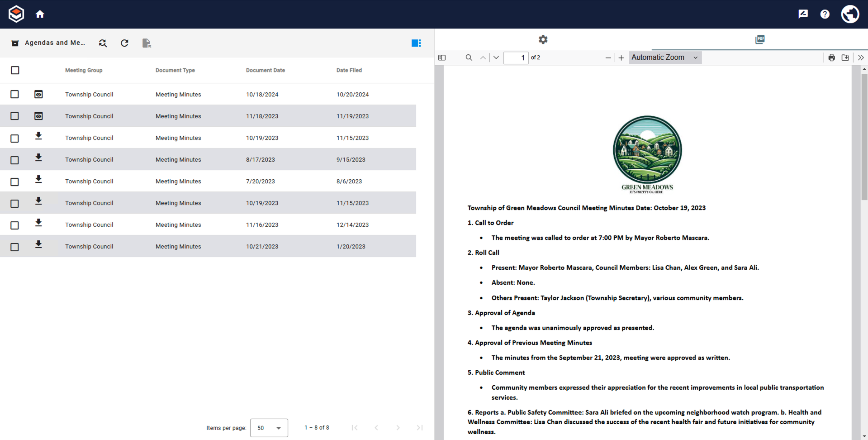Open the search in document tool
868x440 pixels.
(x=469, y=57)
